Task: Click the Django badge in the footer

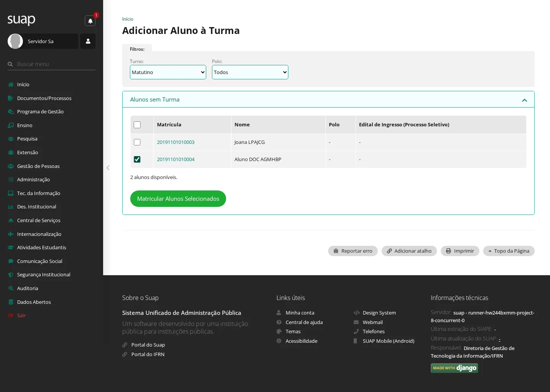Action: coord(455,368)
